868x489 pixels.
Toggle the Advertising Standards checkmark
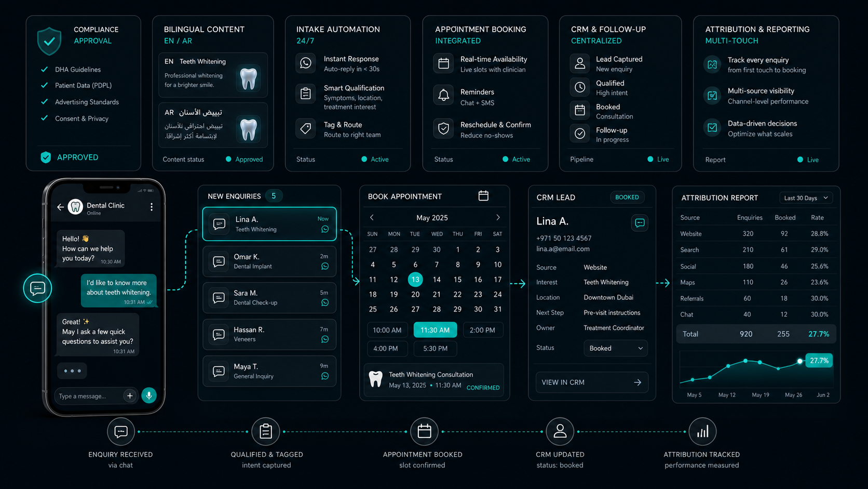tap(45, 102)
